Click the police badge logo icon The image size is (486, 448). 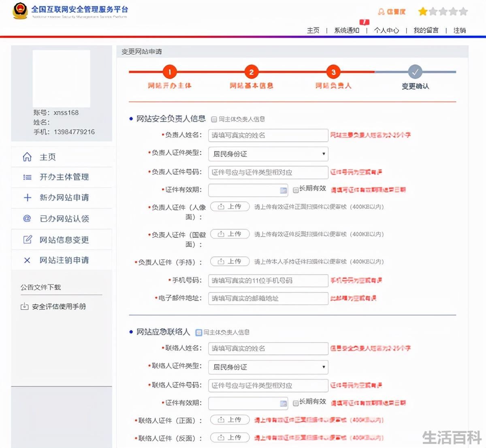(20, 11)
